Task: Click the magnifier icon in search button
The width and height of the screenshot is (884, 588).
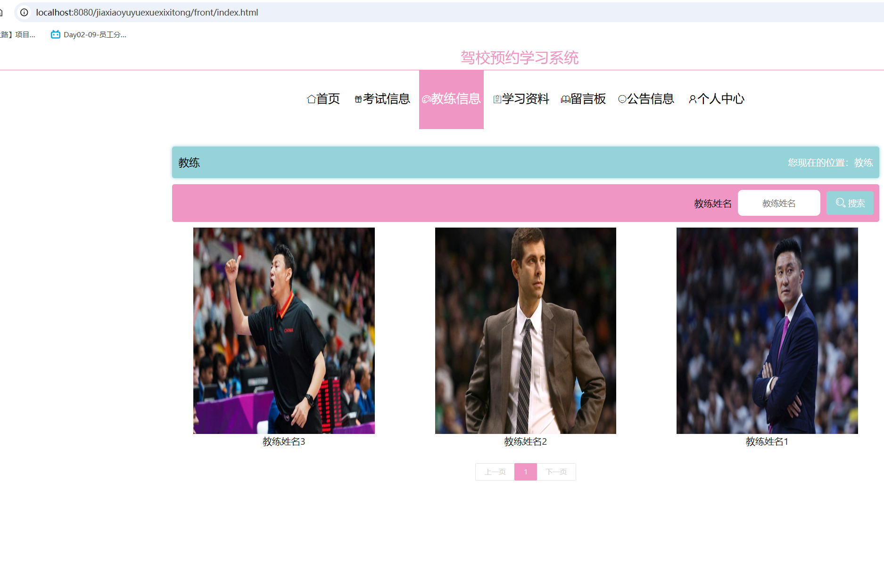Action: tap(841, 203)
